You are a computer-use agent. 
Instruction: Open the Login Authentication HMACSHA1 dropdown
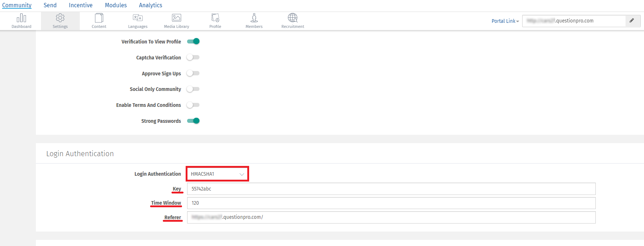[217, 174]
